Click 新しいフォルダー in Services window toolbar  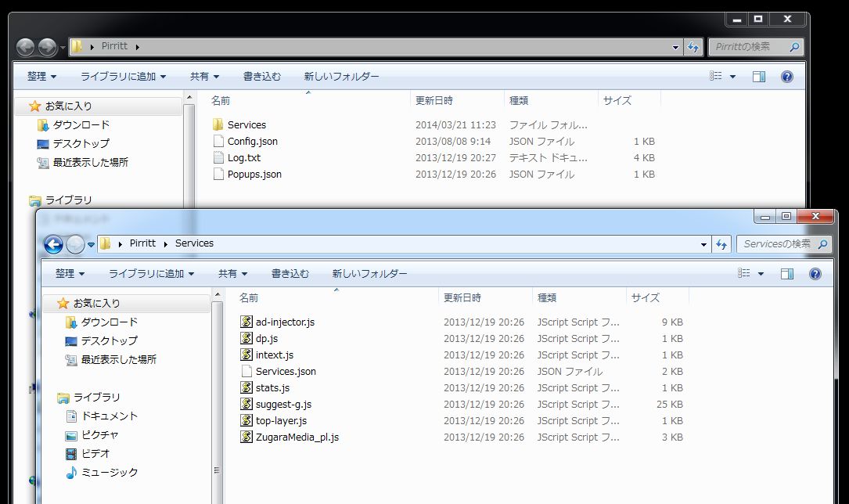(x=370, y=274)
